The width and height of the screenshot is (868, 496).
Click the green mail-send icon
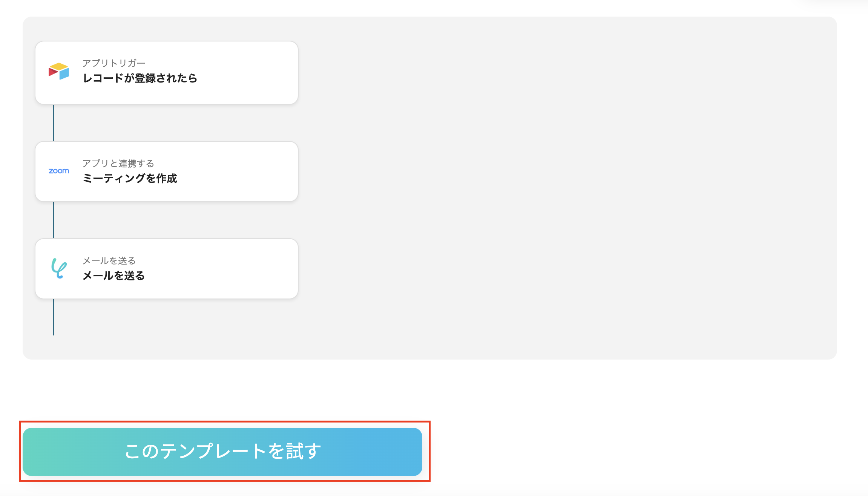[x=59, y=268]
